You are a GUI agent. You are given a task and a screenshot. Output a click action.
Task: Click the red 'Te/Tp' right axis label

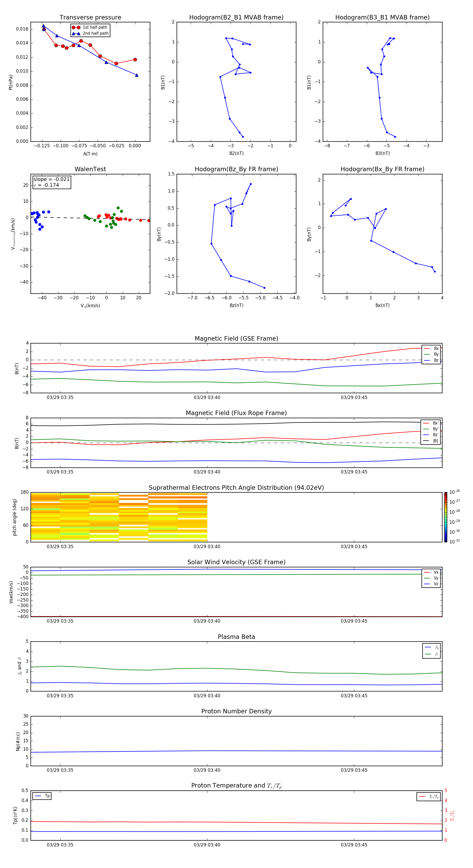(x=453, y=815)
